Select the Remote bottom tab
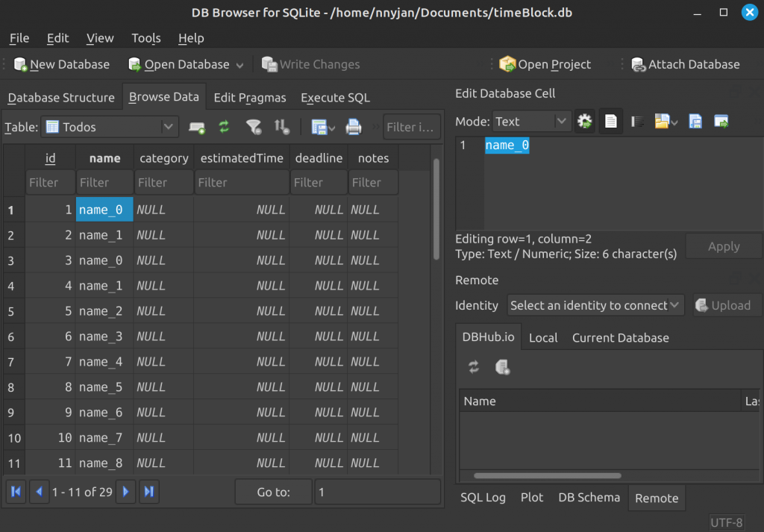Image resolution: width=764 pixels, height=532 pixels. [657, 498]
